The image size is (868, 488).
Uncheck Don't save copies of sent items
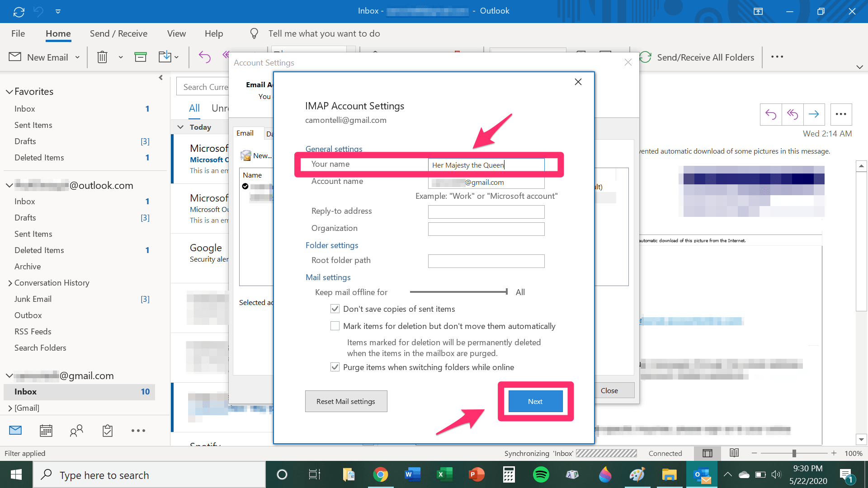click(x=335, y=309)
